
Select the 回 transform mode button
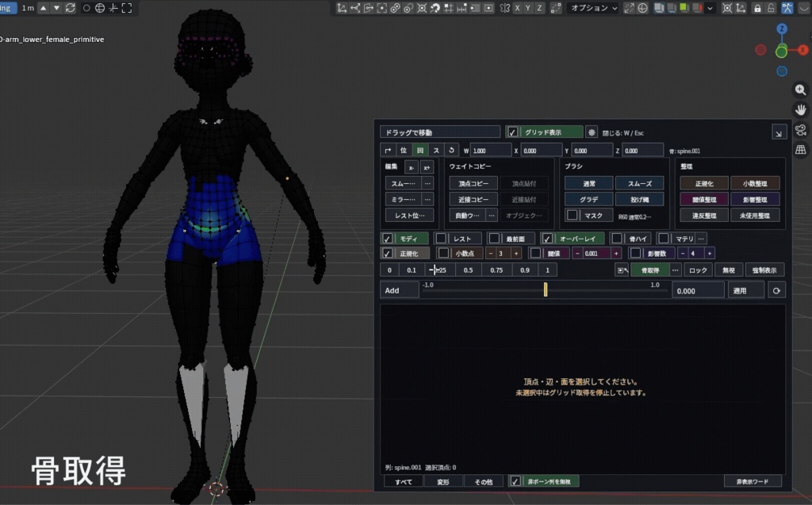420,150
